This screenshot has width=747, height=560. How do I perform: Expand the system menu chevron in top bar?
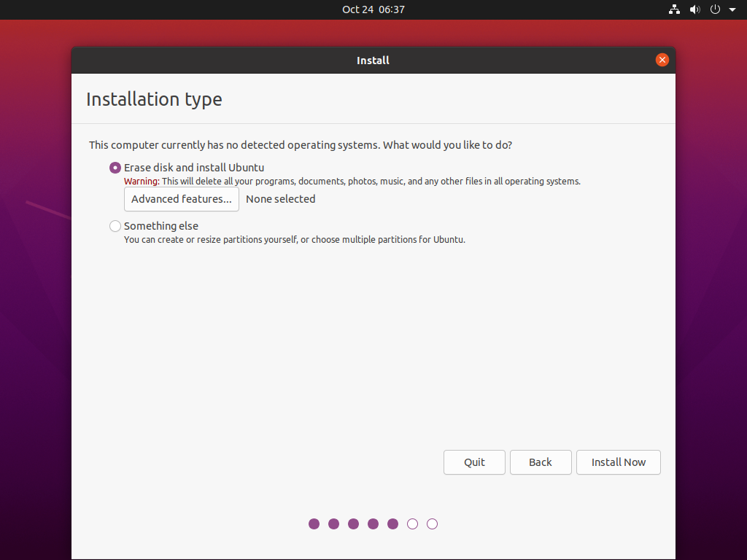click(732, 9)
